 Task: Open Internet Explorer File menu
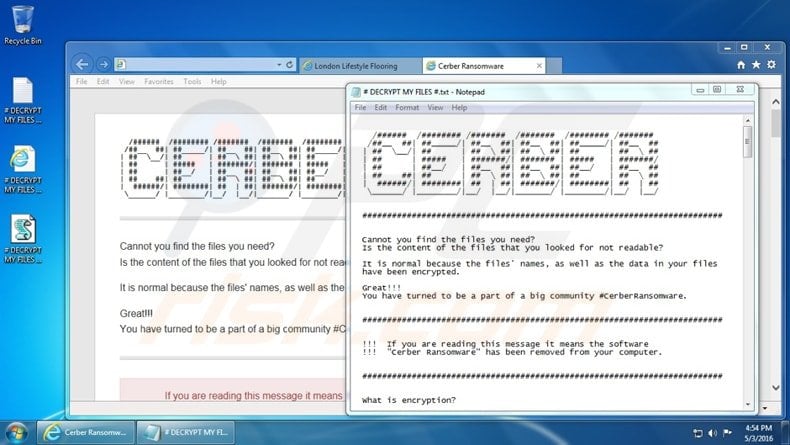82,82
